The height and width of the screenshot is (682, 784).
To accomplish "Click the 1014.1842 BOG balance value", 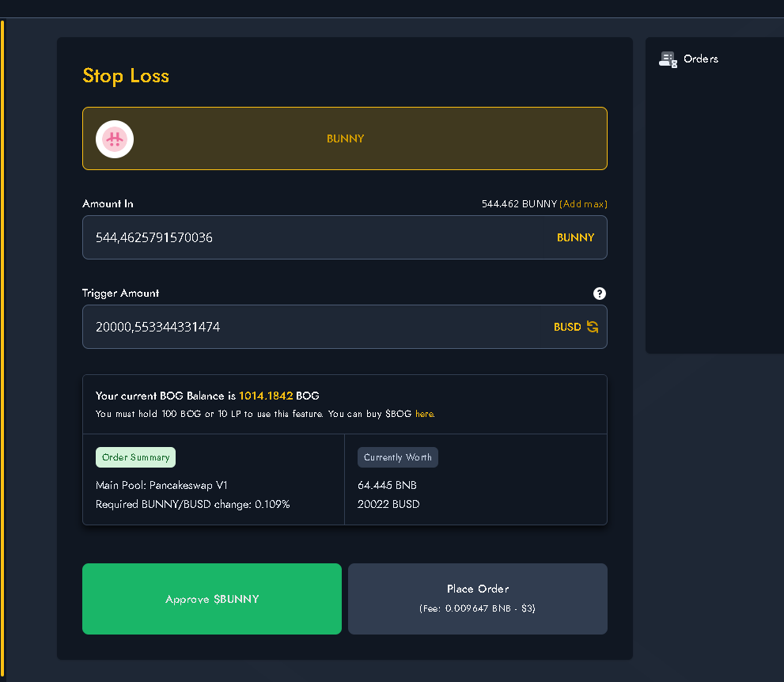I will pyautogui.click(x=266, y=396).
